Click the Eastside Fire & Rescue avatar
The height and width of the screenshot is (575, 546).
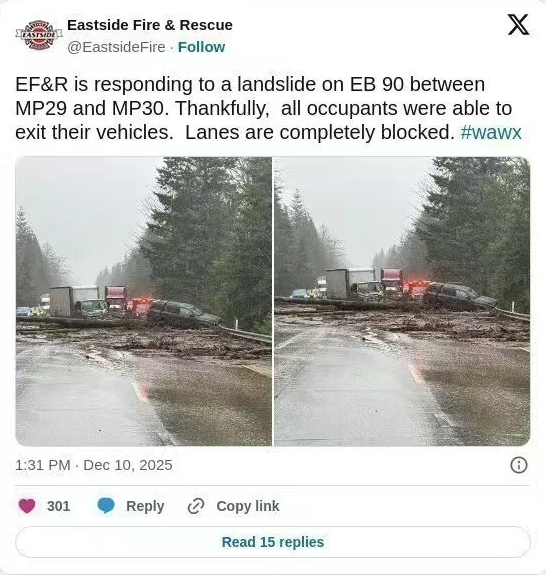pyautogui.click(x=39, y=35)
